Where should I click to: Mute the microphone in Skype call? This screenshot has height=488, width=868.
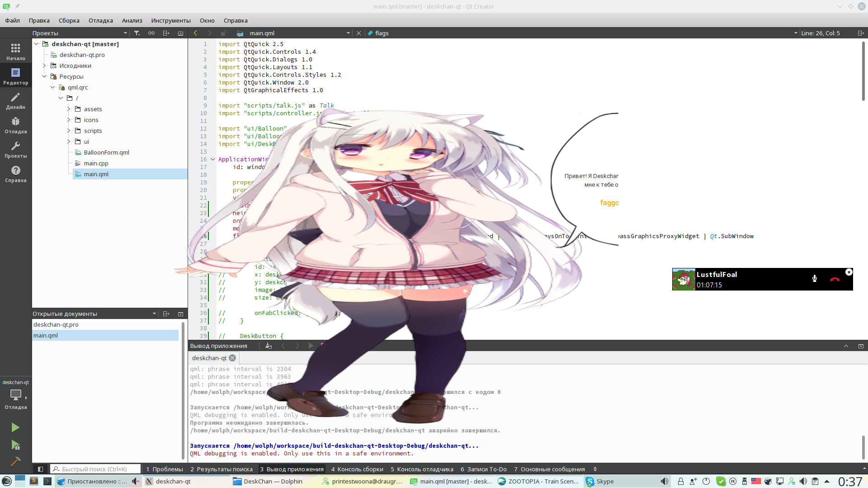[815, 279]
